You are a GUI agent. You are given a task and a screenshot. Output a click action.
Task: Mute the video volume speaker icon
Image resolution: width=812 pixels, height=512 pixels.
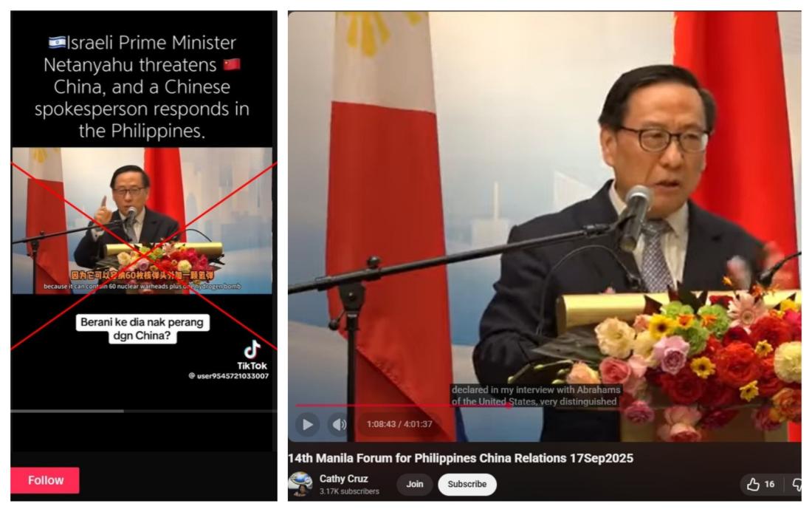coord(339,424)
